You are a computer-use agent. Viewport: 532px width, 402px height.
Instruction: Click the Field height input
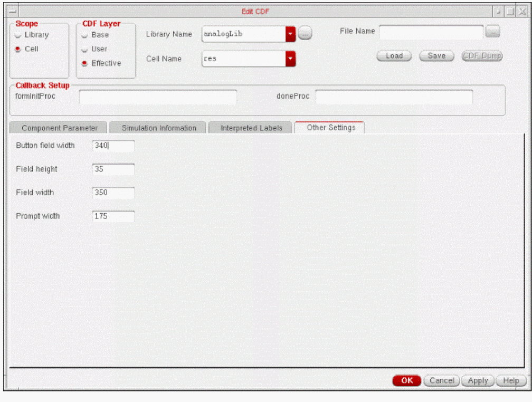coord(113,169)
